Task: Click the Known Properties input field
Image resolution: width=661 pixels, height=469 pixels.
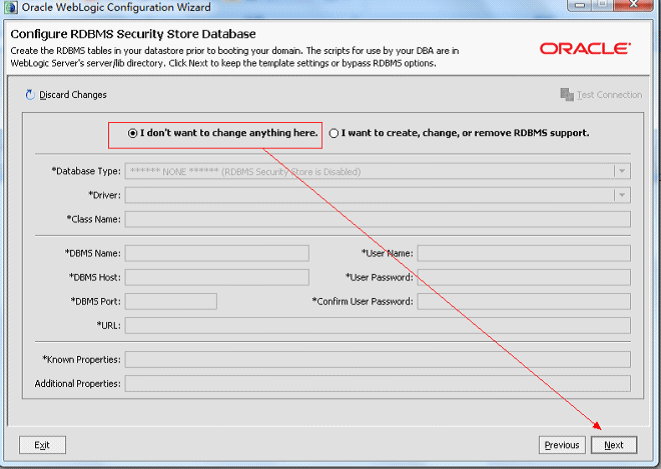Action: coord(377,359)
